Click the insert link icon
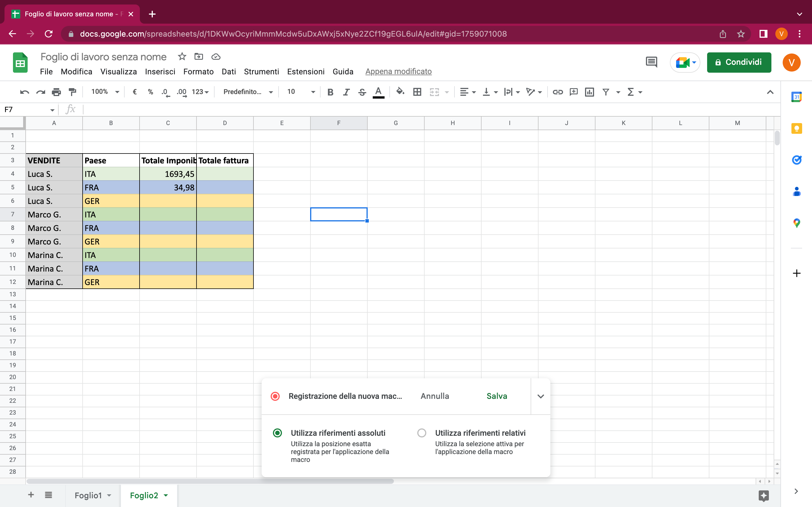The height and width of the screenshot is (507, 812). coord(557,92)
